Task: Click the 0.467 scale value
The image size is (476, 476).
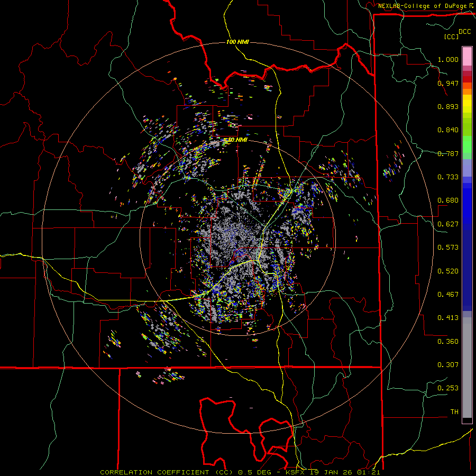Action: [x=448, y=295]
